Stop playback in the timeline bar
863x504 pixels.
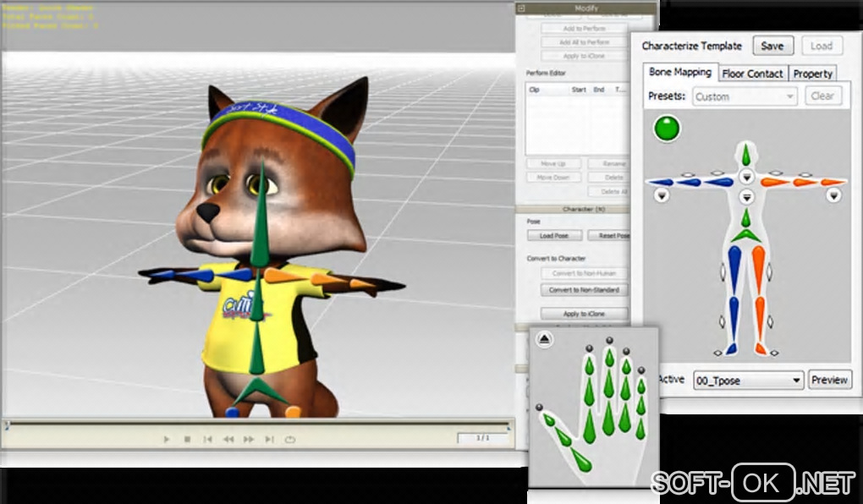click(187, 439)
